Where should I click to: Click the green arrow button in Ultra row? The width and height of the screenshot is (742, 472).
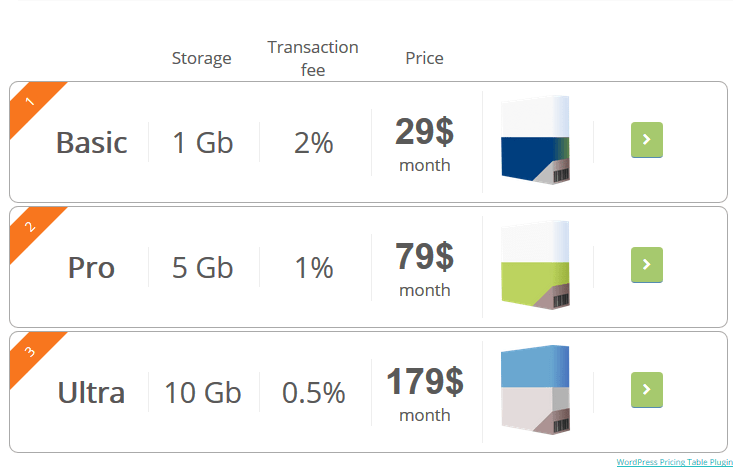point(646,390)
